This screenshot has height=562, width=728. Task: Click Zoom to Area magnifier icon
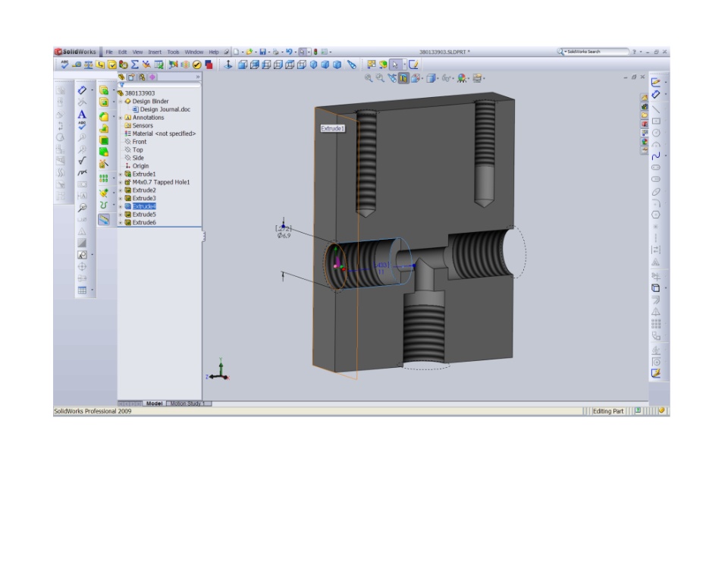pyautogui.click(x=380, y=78)
